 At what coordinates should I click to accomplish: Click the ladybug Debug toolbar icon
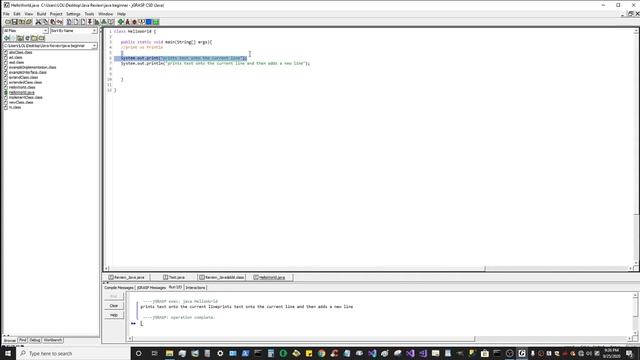click(x=134, y=22)
